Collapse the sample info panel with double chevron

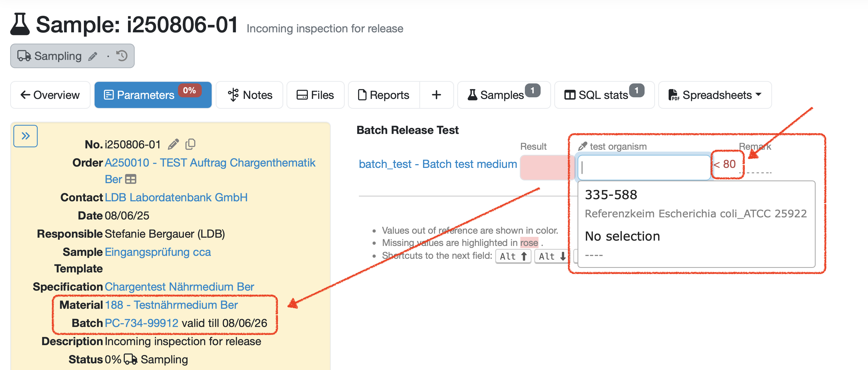(26, 136)
